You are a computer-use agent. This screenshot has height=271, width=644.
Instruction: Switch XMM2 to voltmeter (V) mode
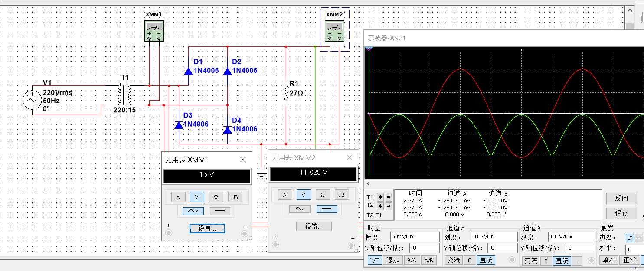click(304, 195)
